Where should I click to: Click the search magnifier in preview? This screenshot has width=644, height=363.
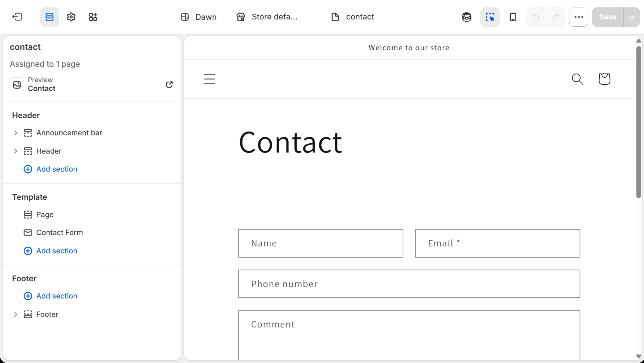coord(578,79)
